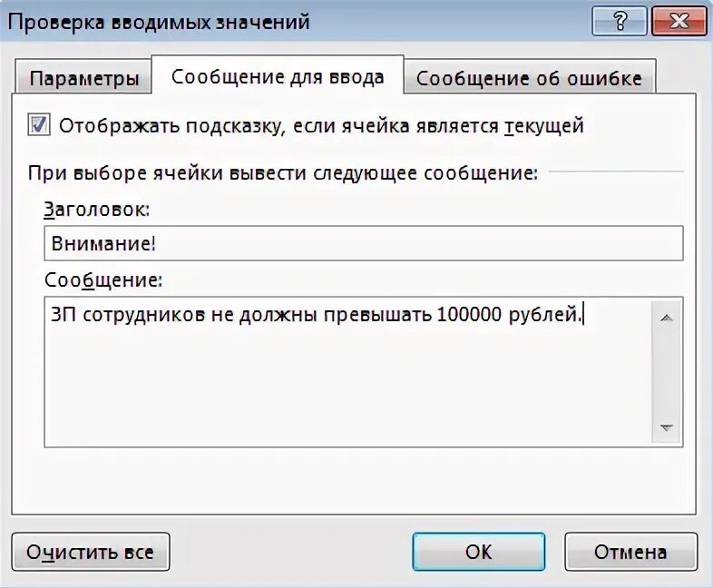Click the scroll down arrow in message box

(x=666, y=427)
